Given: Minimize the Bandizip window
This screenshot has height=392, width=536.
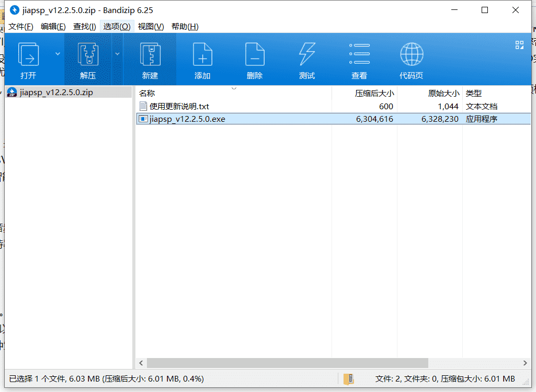Looking at the screenshot, I should click(x=454, y=10).
